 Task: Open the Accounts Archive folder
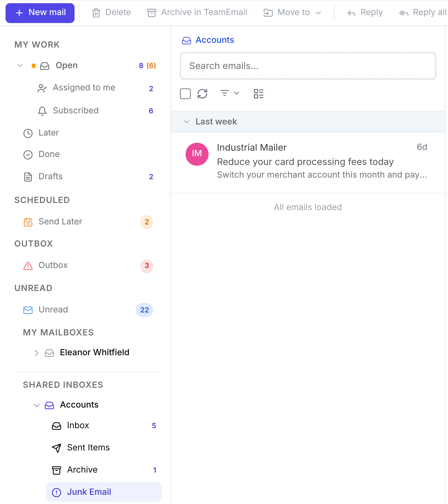click(x=104, y=470)
